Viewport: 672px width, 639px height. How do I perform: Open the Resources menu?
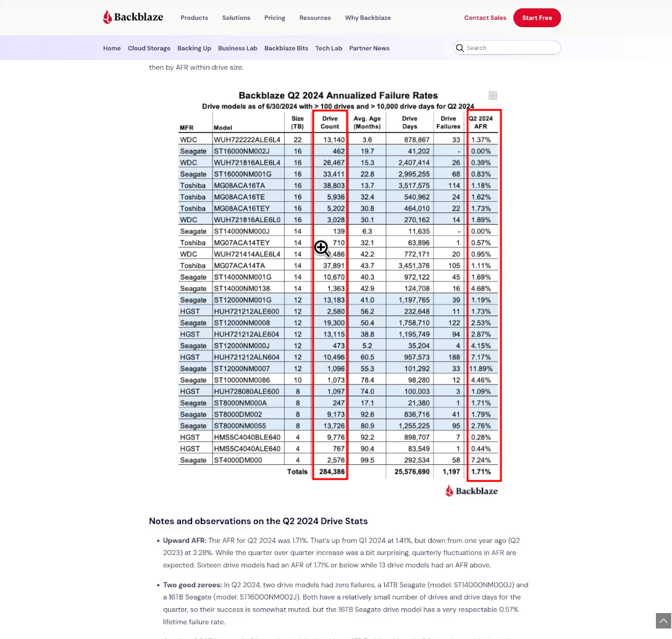[x=315, y=17]
